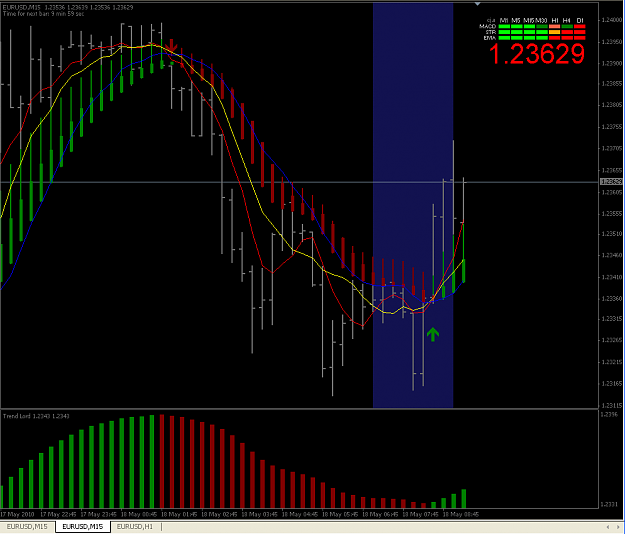Click the 1.2396 Trend Lord scale label
The width and height of the screenshot is (625, 534).
click(x=608, y=414)
